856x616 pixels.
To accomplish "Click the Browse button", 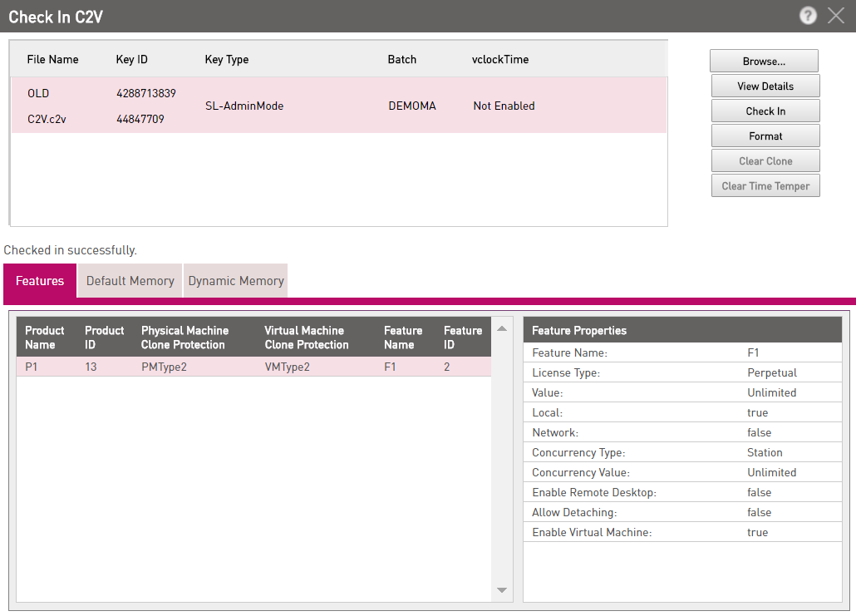I will 764,62.
